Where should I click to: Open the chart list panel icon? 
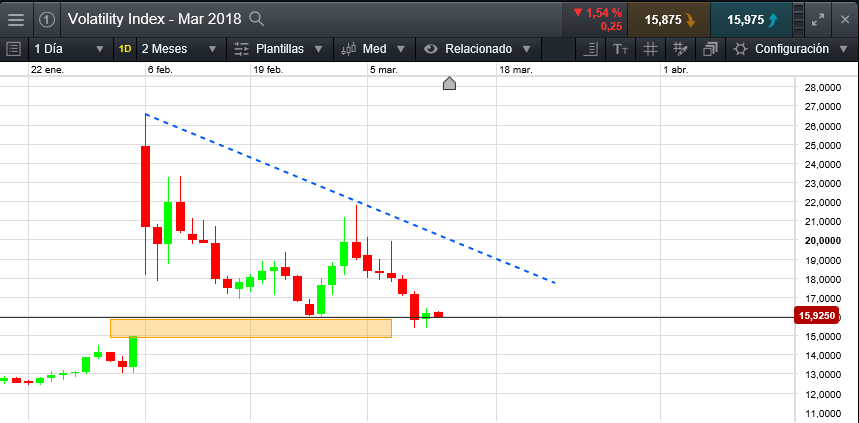(x=13, y=49)
